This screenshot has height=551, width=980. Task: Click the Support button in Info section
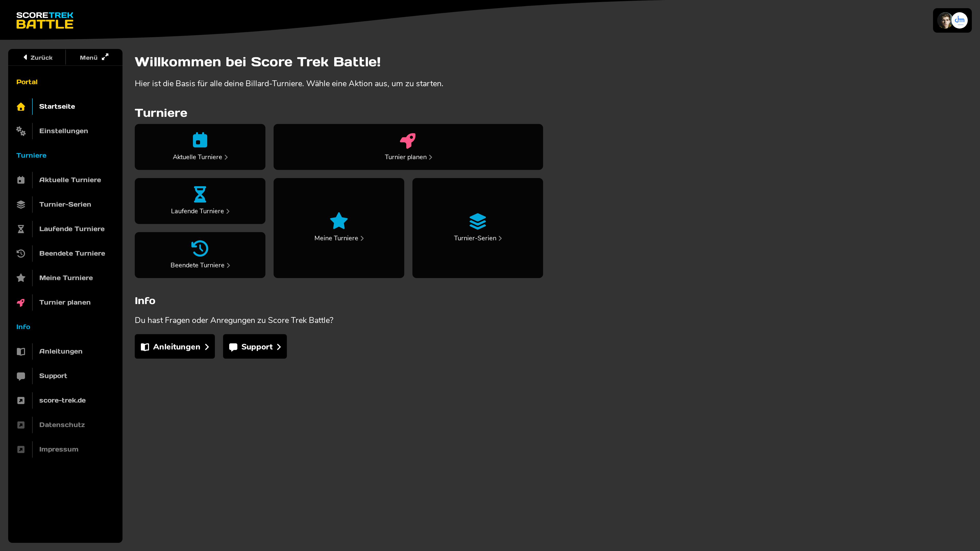[255, 346]
